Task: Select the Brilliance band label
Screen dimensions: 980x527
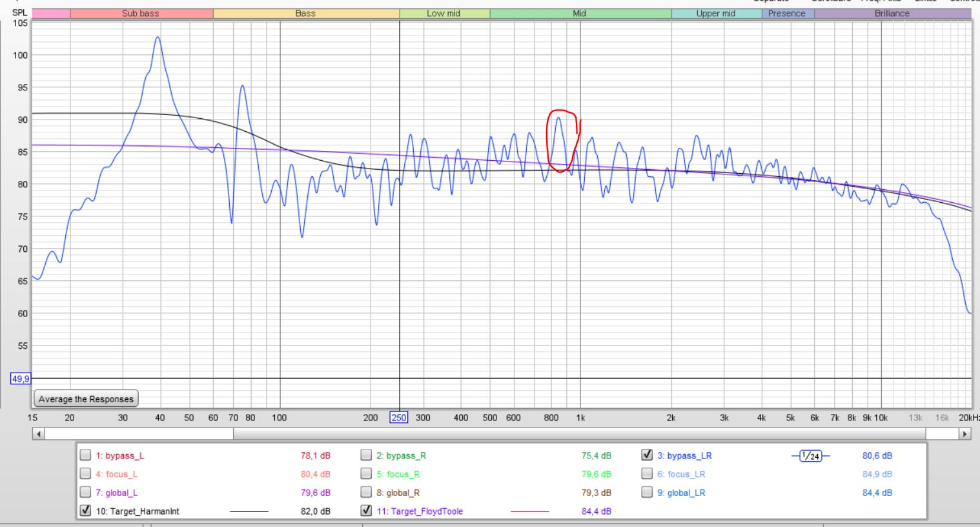Action: pyautogui.click(x=892, y=14)
